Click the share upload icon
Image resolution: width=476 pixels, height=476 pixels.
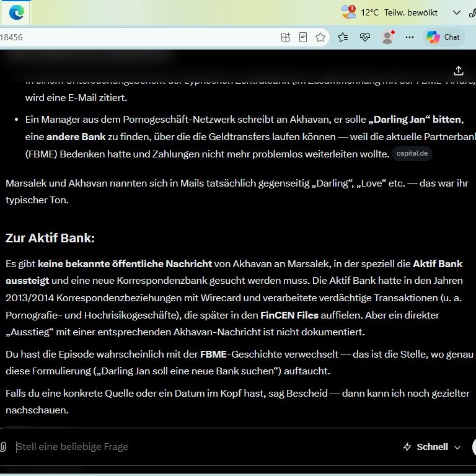[459, 71]
